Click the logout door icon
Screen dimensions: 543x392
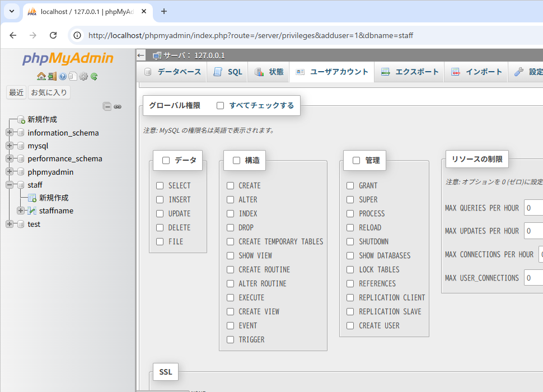point(52,77)
